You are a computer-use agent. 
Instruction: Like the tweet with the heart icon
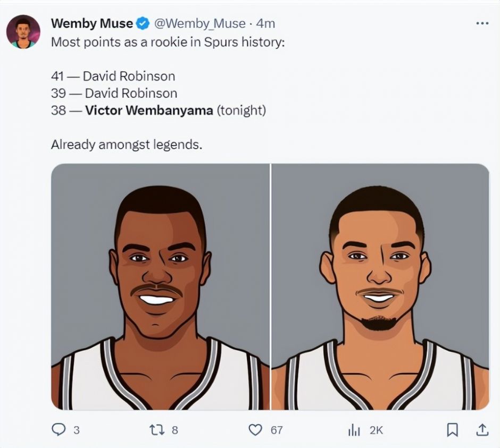[256, 429]
